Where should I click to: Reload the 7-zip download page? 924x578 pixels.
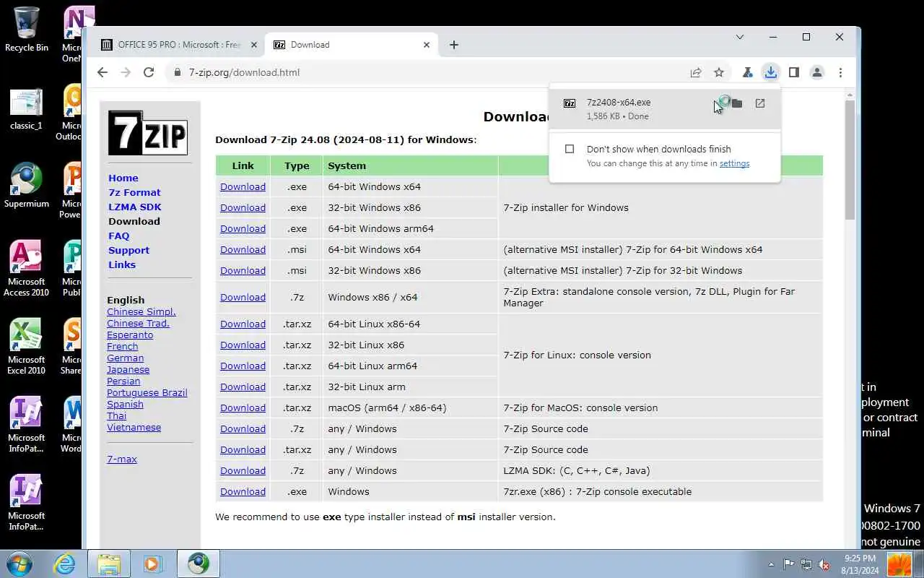pos(149,72)
